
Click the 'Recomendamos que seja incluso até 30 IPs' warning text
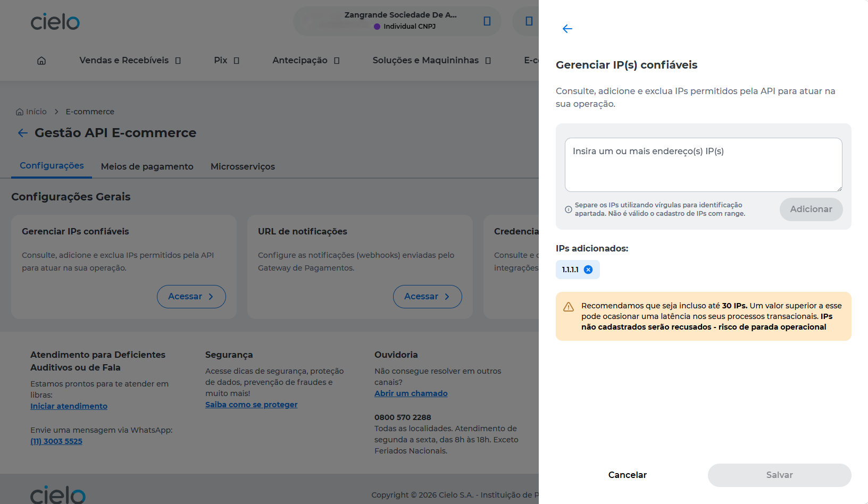tap(712, 316)
